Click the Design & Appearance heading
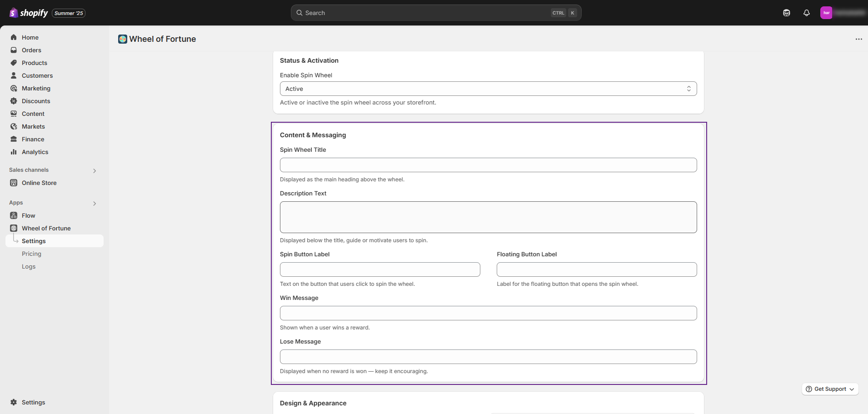The image size is (868, 414). coord(313,403)
